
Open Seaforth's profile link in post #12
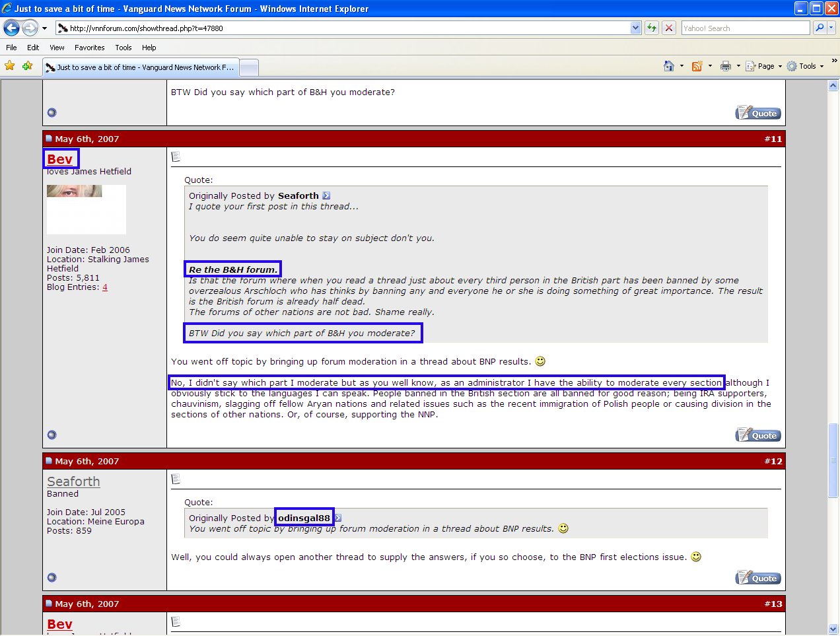(x=73, y=481)
